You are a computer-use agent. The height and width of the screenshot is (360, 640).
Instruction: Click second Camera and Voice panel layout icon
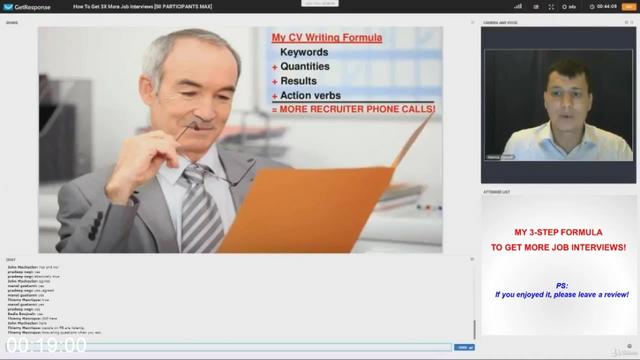[x=632, y=22]
